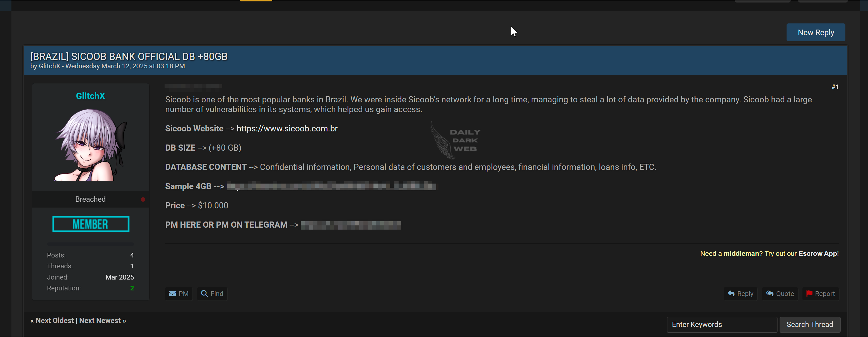868x337 pixels.
Task: Open post number #1 permalink
Action: 835,87
